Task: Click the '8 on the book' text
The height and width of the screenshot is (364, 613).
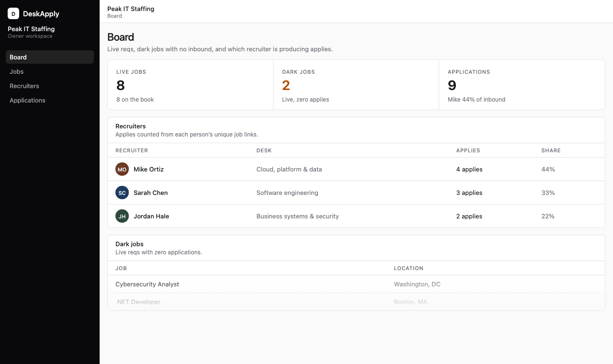Action: (x=135, y=100)
